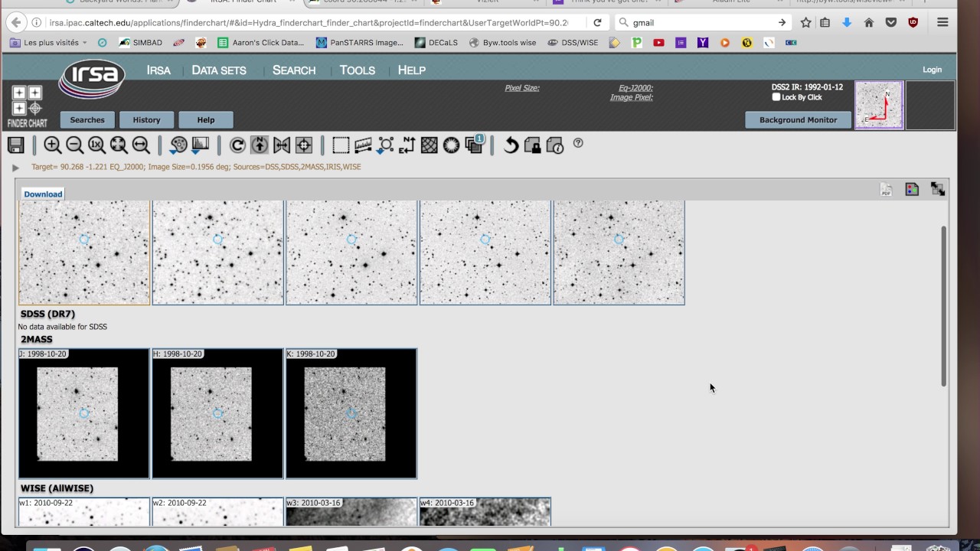Select the first DSS image thumbnail
Viewport: 980px width, 551px height.
coord(84,253)
